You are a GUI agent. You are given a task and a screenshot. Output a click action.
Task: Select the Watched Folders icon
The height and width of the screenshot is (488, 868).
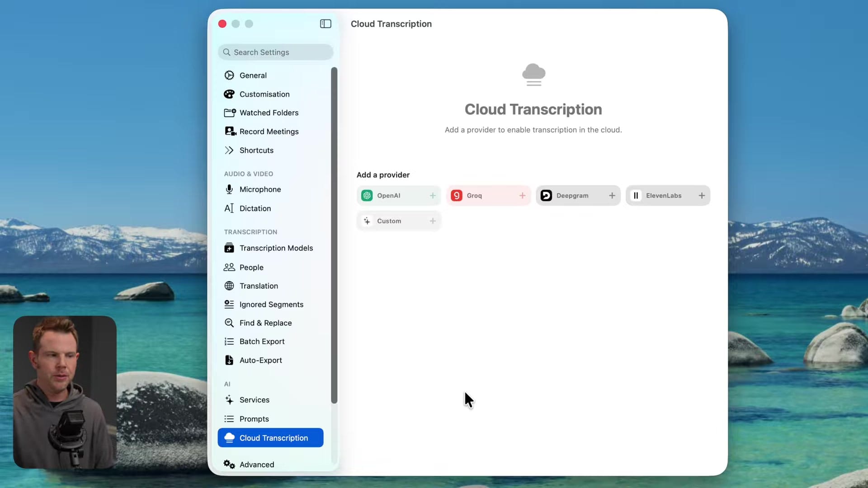pyautogui.click(x=230, y=113)
